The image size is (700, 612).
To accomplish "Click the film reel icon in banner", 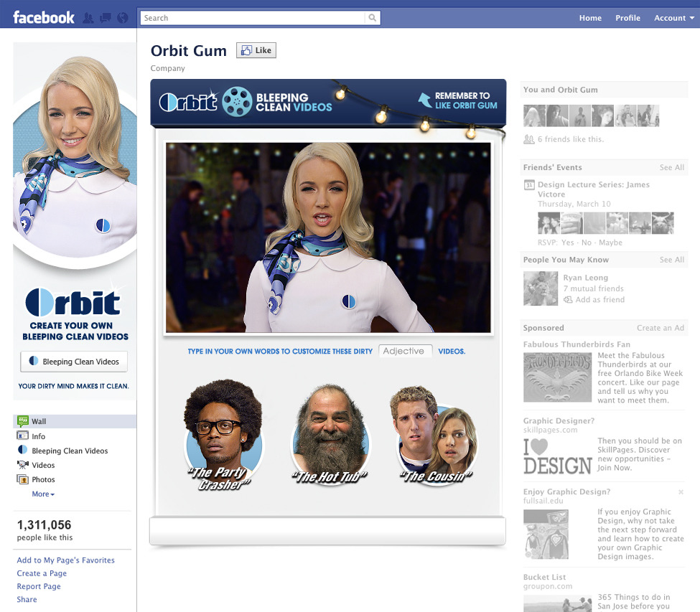I will tap(237, 102).
